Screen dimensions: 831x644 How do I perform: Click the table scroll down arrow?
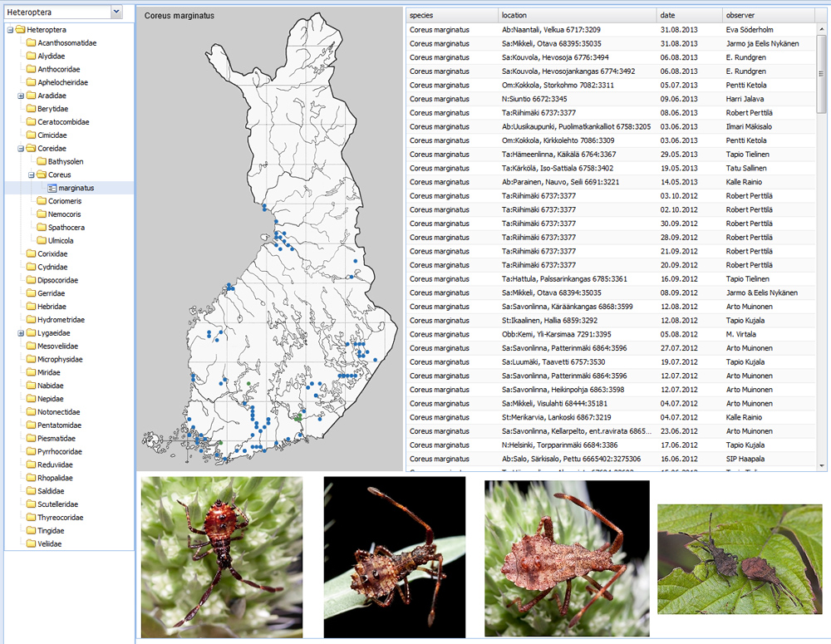[x=822, y=466]
